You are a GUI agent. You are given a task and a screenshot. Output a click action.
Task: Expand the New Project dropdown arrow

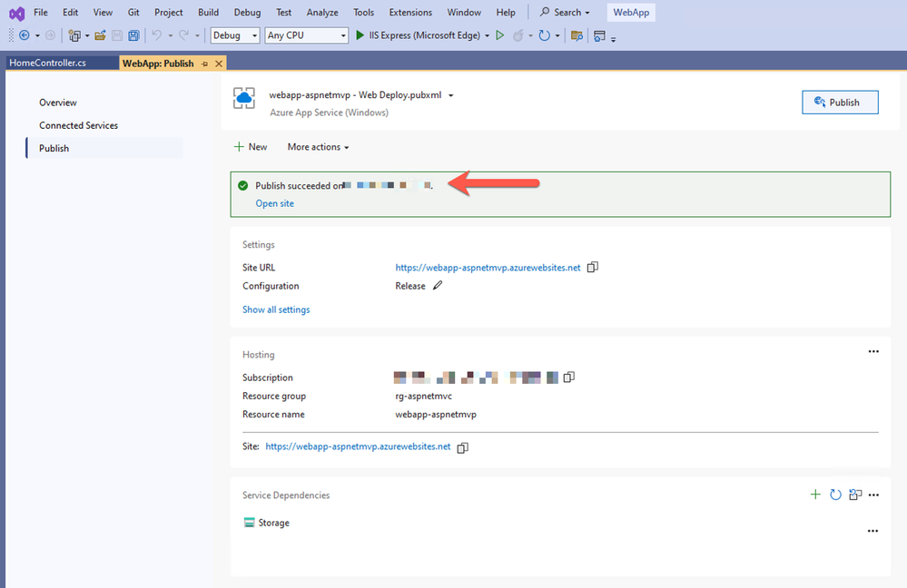[87, 36]
